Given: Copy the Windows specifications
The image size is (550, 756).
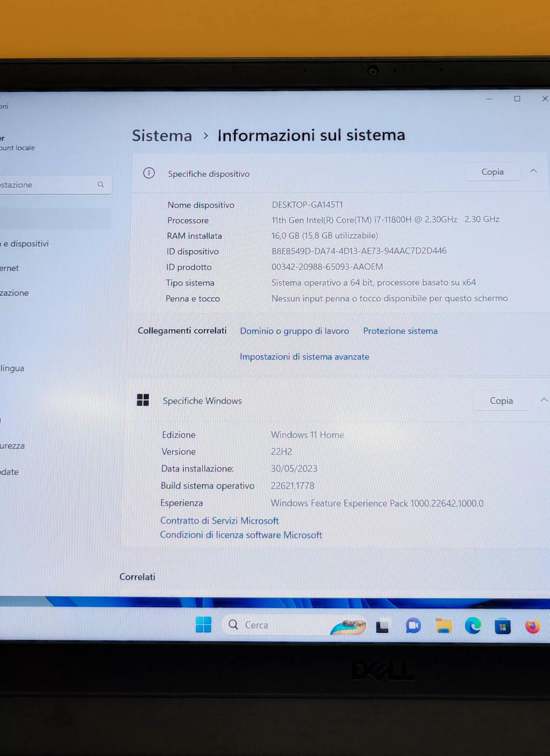Looking at the screenshot, I should click(x=501, y=401).
